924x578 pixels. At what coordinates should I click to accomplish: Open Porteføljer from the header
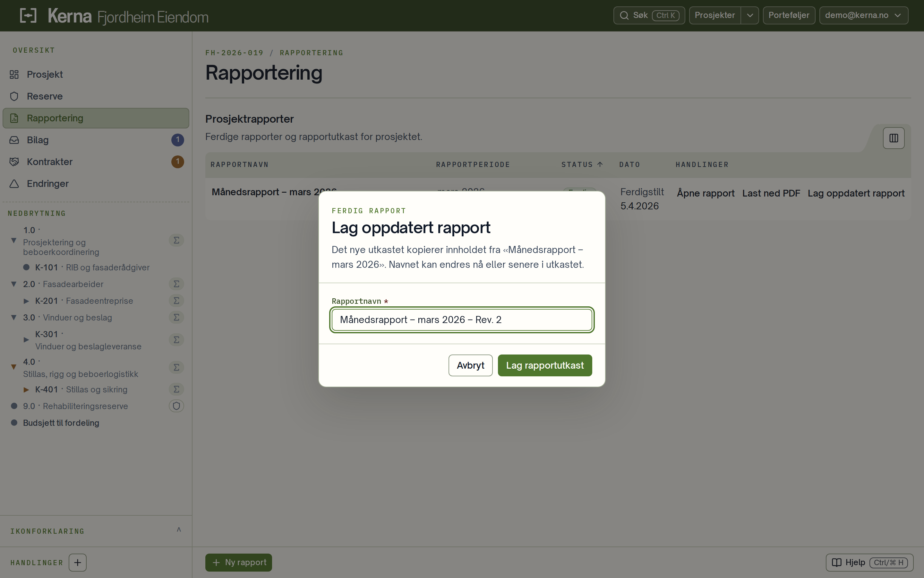click(789, 15)
